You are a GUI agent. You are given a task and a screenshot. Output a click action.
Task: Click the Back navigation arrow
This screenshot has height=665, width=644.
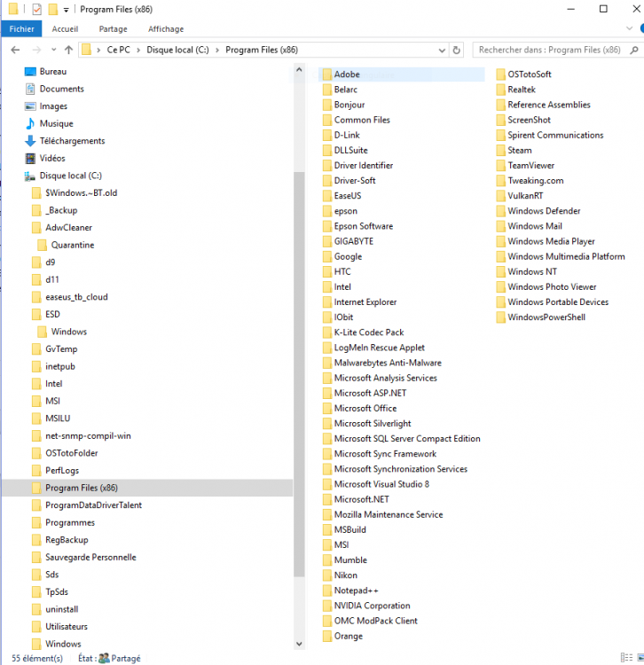point(15,50)
